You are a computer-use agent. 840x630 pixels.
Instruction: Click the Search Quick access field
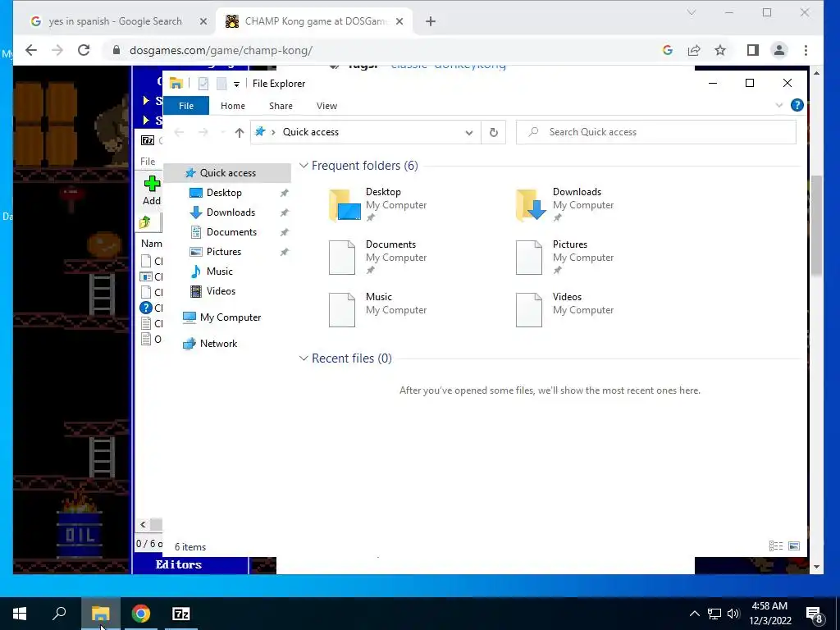tap(656, 132)
